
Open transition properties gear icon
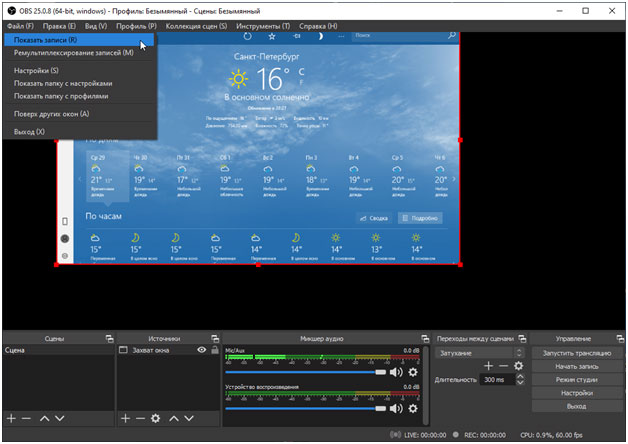(518, 366)
